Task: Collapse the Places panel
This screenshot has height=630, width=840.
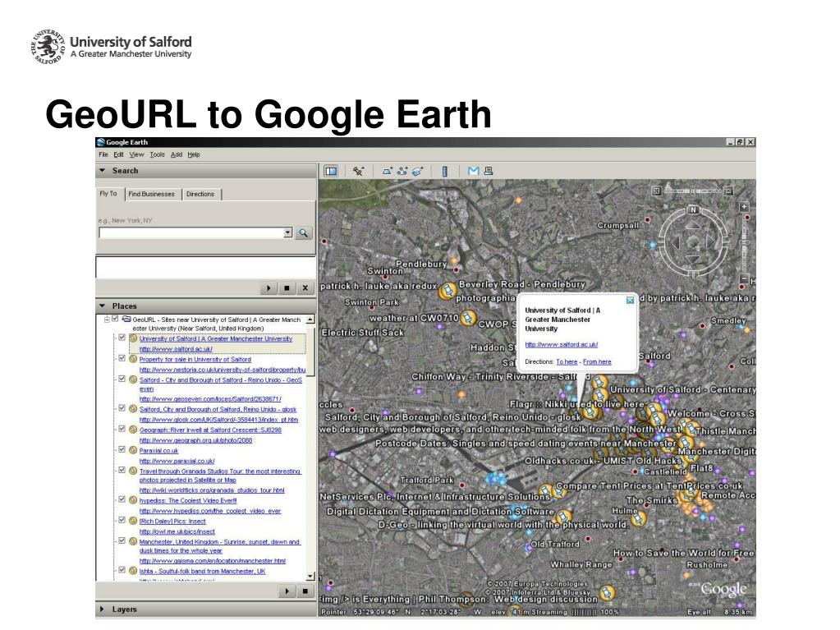Action: (103, 306)
